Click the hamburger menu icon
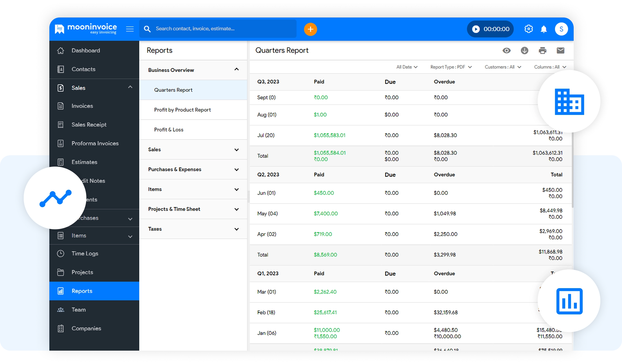The height and width of the screenshot is (364, 622). pos(130,29)
